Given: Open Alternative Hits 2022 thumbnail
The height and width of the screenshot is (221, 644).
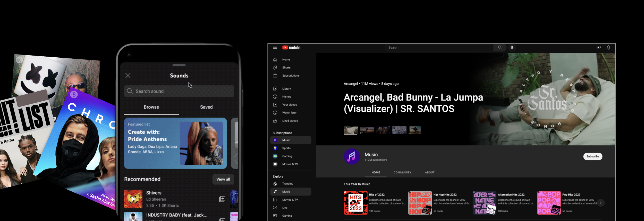Looking at the screenshot, I should (485, 203).
